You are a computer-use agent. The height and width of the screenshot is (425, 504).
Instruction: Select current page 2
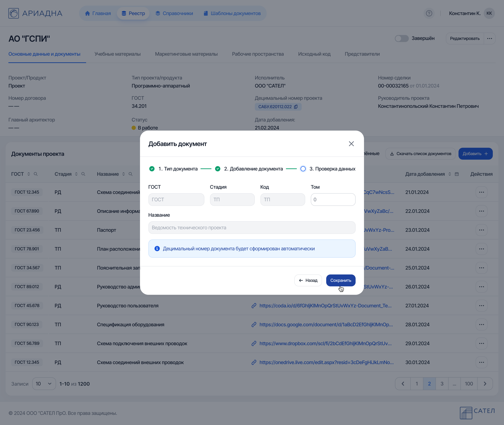point(429,384)
